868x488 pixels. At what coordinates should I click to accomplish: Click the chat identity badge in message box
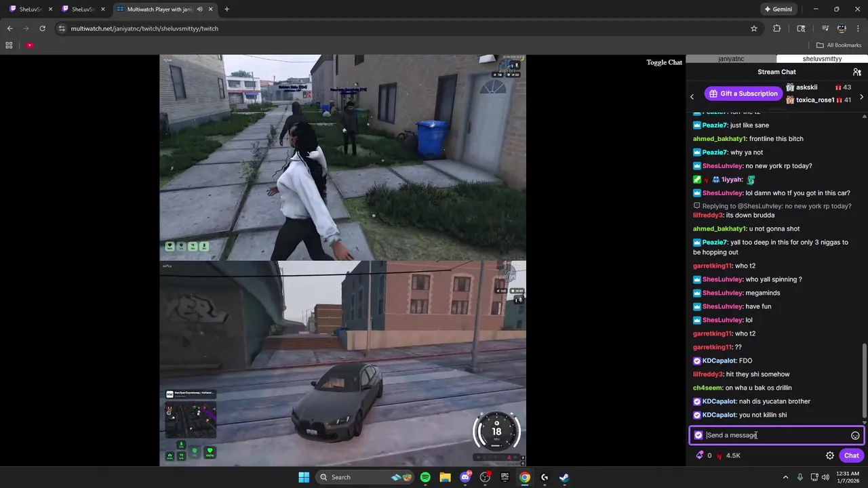(698, 435)
